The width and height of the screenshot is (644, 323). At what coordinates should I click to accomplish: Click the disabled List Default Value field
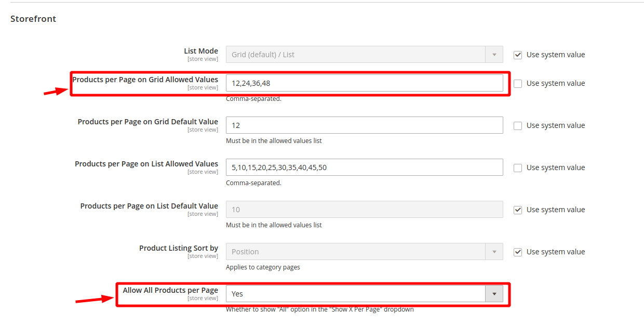(x=365, y=210)
